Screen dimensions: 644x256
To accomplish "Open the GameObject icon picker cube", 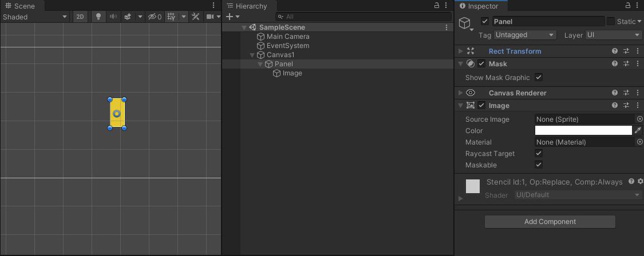I will point(465,23).
